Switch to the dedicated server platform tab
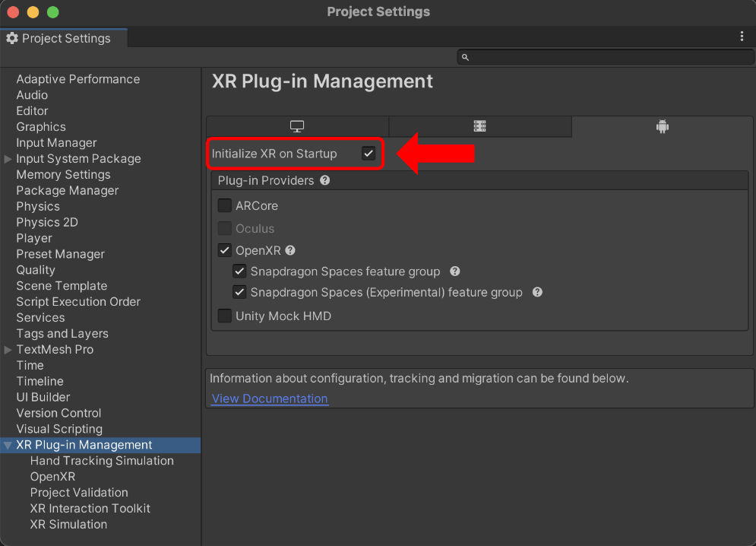This screenshot has height=546, width=756. tap(479, 126)
